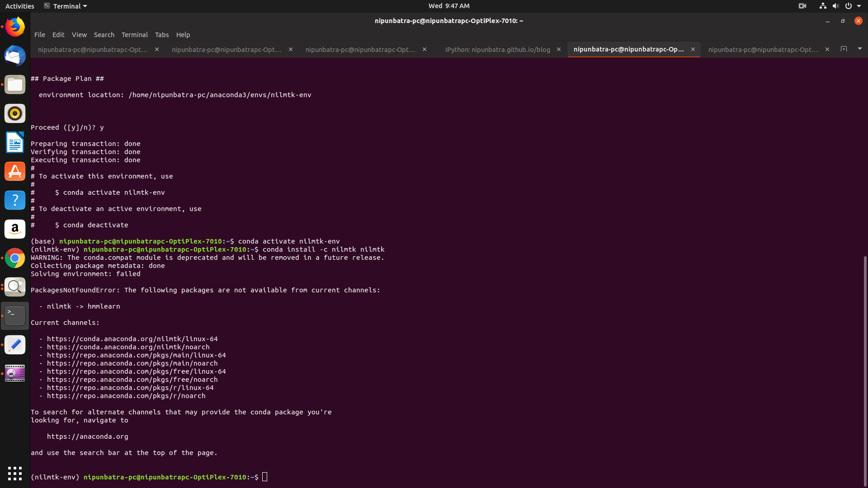Launch the Amazon shortcut
Viewport: 868px width, 488px height.
click(x=15, y=229)
